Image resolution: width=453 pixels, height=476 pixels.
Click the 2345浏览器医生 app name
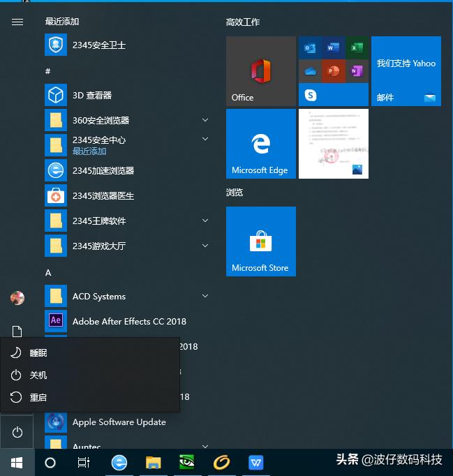point(103,196)
